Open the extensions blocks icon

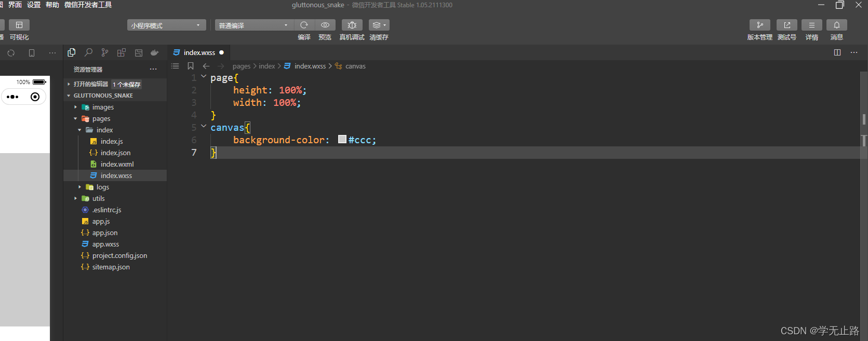pos(122,52)
